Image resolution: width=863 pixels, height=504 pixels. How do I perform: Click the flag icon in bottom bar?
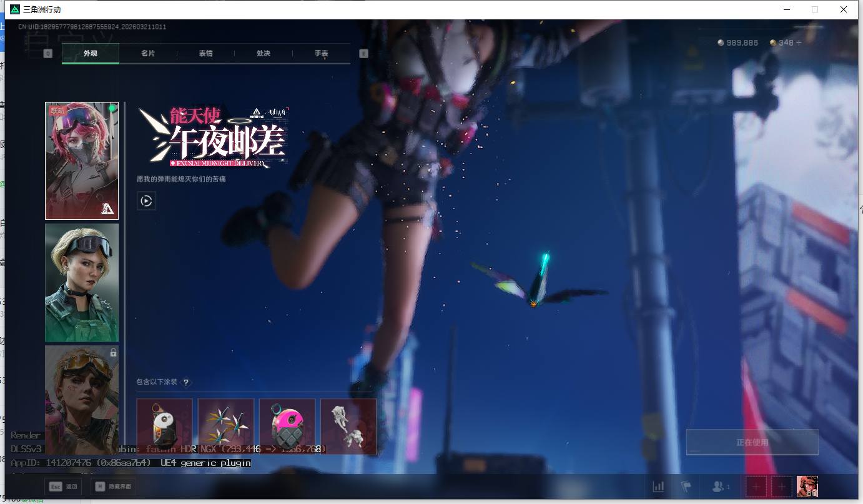click(686, 487)
